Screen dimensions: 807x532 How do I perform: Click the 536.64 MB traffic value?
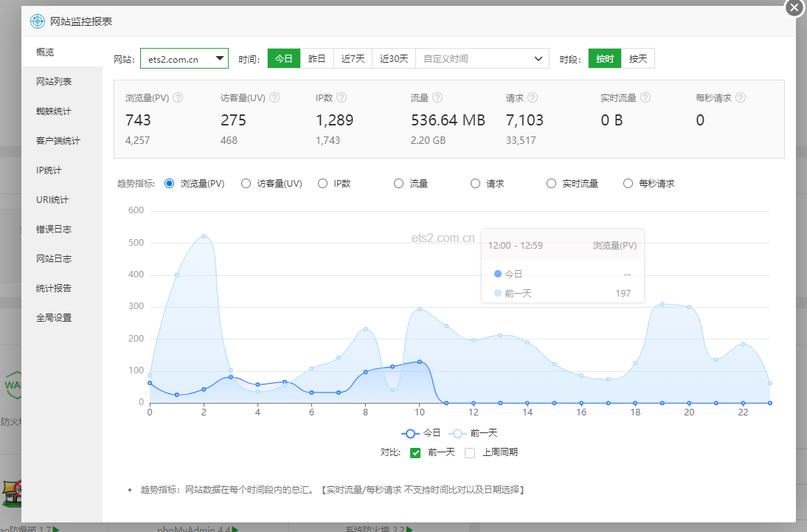click(x=448, y=120)
